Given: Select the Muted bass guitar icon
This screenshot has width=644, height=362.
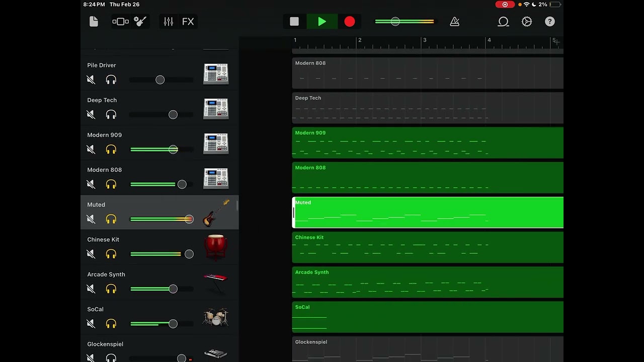Looking at the screenshot, I should pos(216,213).
